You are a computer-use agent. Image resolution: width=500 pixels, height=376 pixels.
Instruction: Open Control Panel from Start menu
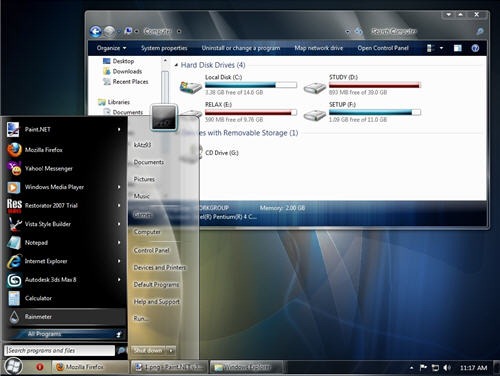151,250
